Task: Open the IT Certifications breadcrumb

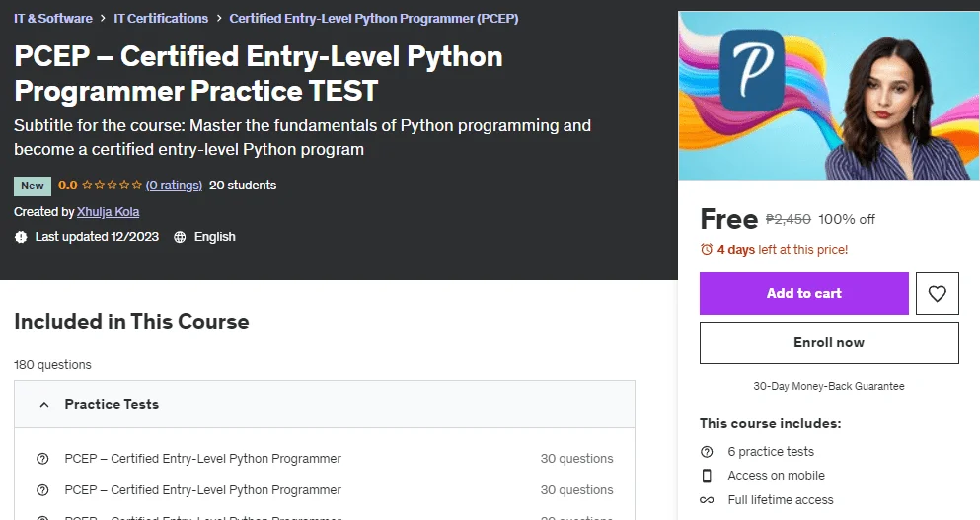Action: tap(161, 18)
